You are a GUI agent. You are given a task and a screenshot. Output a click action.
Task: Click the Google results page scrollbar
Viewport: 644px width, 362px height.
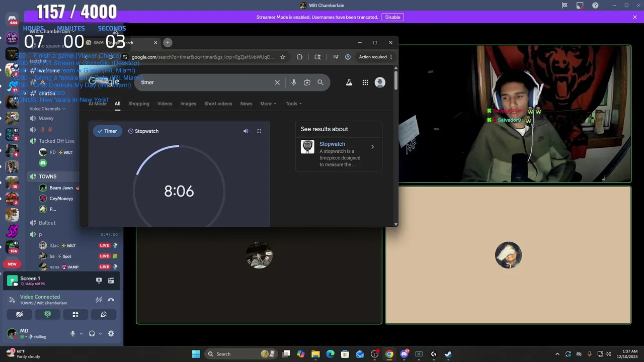click(x=396, y=80)
